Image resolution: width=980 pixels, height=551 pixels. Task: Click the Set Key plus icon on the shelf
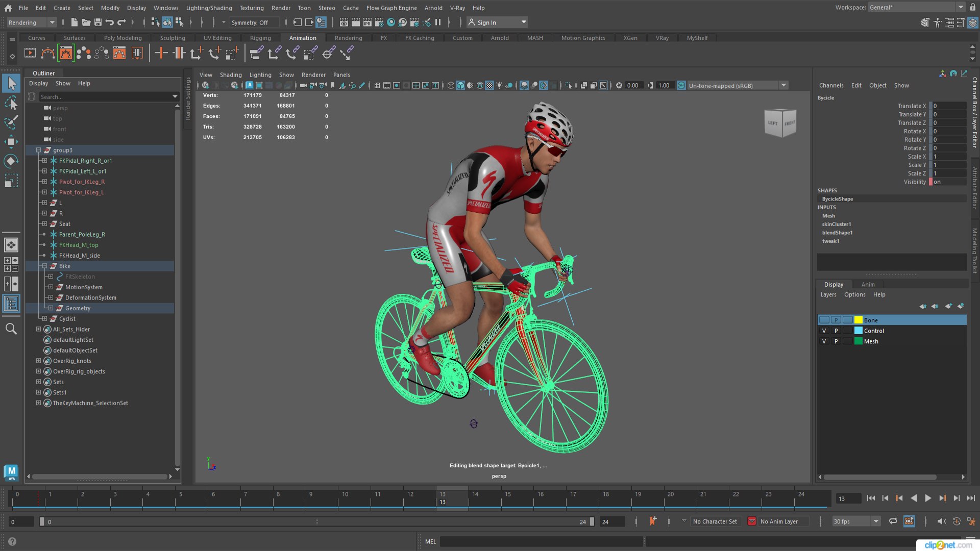(x=161, y=53)
